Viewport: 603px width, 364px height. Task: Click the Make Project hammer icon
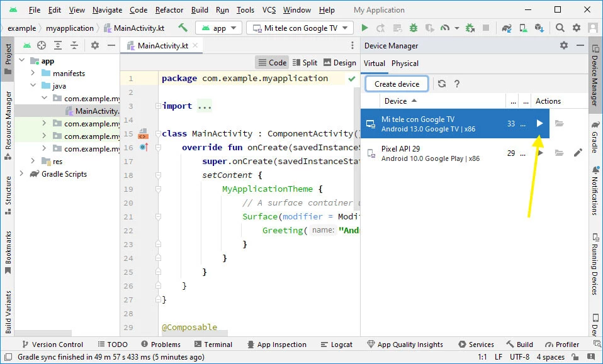click(183, 28)
